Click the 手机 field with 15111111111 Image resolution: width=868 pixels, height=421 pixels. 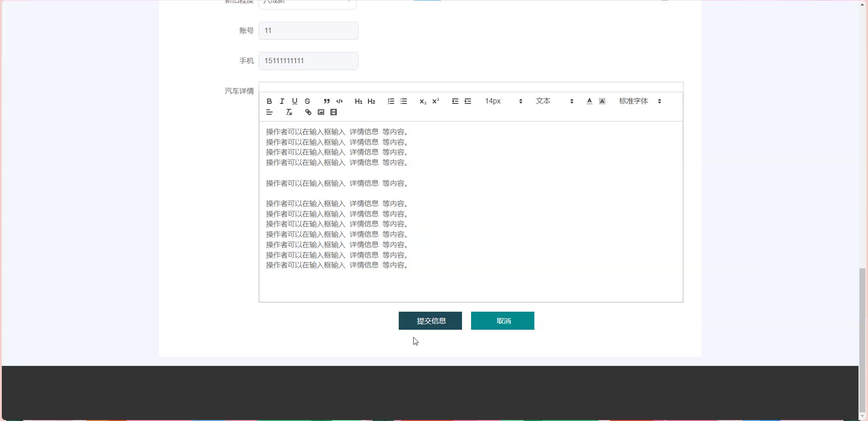308,61
